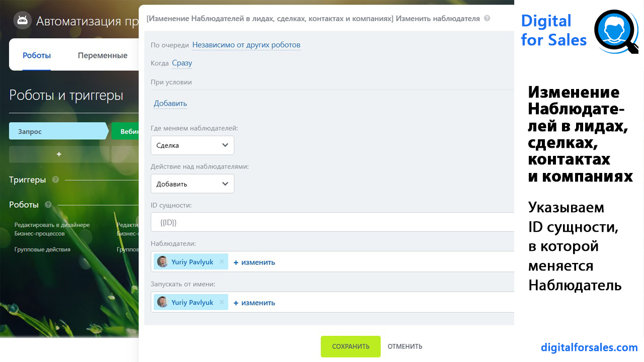Click the robot automation icon in header
This screenshot has height=362, width=644.
(x=22, y=21)
